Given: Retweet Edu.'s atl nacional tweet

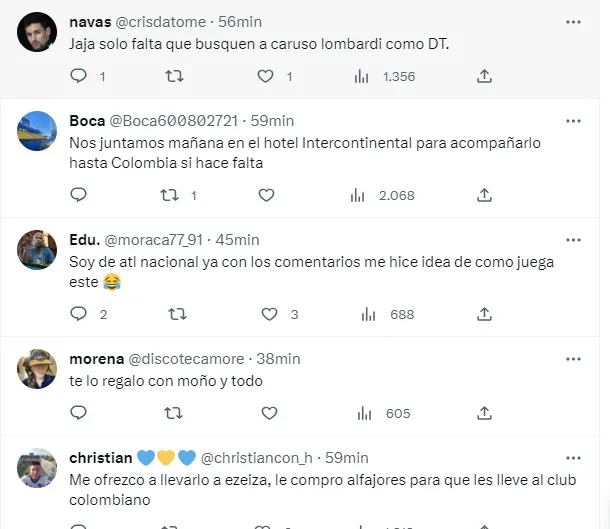Looking at the screenshot, I should pyautogui.click(x=177, y=314).
